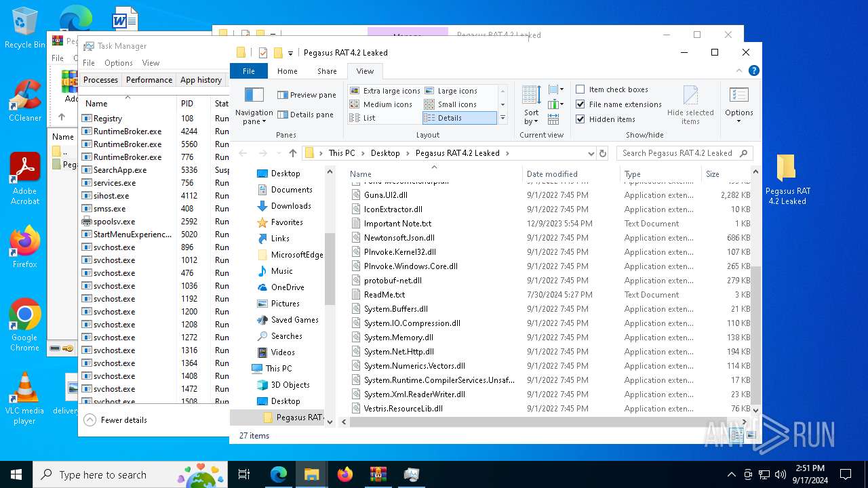Open the Navigation pane dropdown
The image size is (868, 488).
pos(254,106)
